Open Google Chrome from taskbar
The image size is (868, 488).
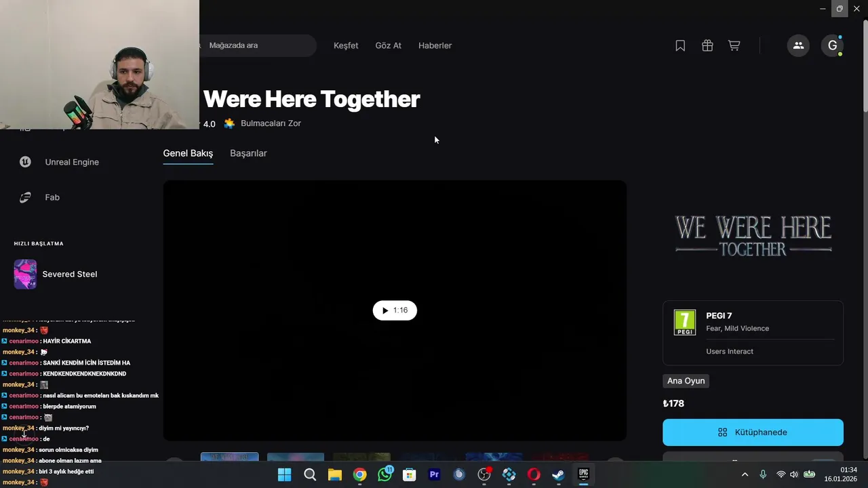(359, 474)
